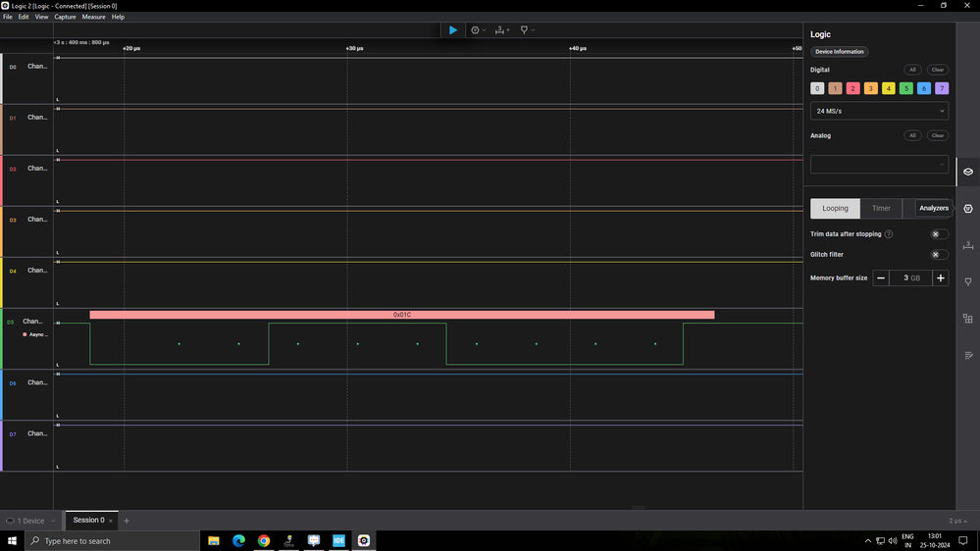This screenshot has height=551, width=980.
Task: Open Device Information
Action: tap(840, 52)
